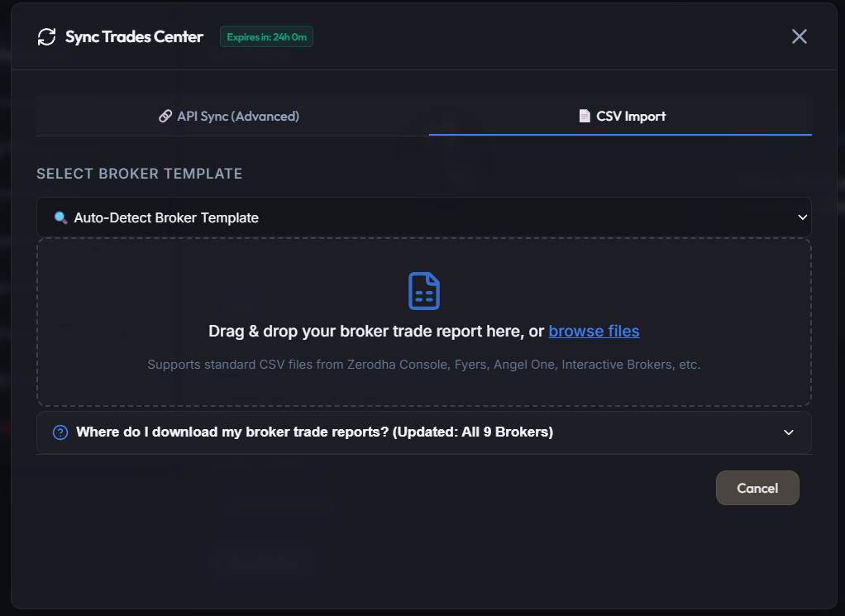This screenshot has width=845, height=616.
Task: Close the Sync Trades Center dialog
Action: pyautogui.click(x=800, y=36)
